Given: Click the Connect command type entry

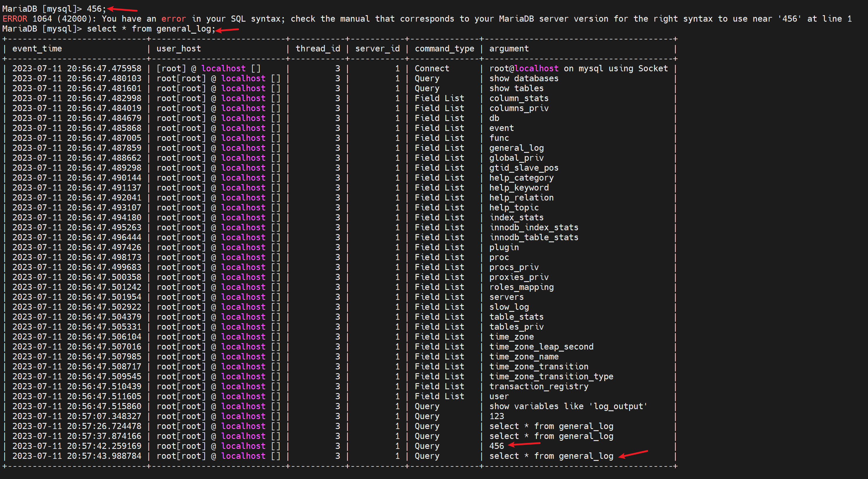Looking at the screenshot, I should (x=432, y=69).
